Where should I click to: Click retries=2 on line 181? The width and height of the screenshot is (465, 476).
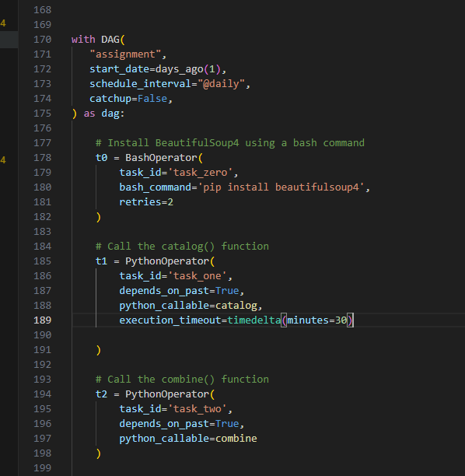(146, 202)
